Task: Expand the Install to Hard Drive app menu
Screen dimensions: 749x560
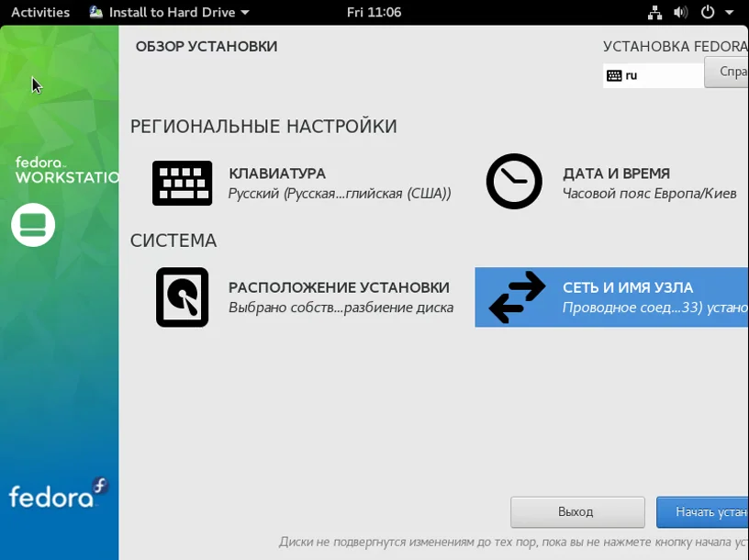Action: click(x=170, y=12)
